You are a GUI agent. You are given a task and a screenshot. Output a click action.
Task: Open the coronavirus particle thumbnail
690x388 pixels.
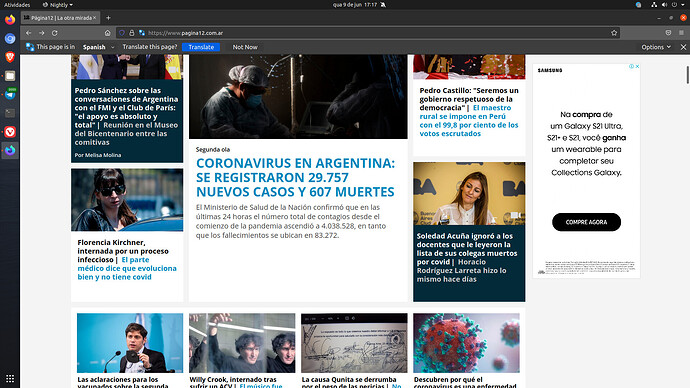[x=466, y=343]
